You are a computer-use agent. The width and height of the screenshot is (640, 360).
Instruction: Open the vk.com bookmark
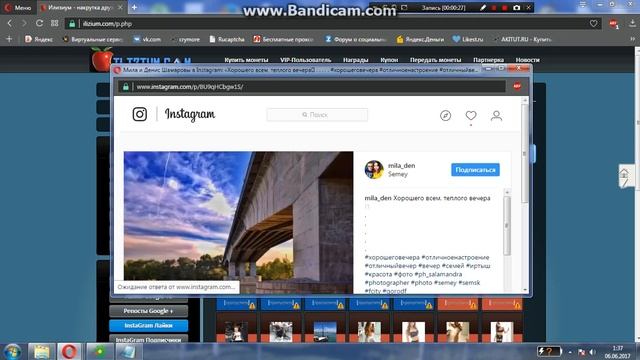[147, 39]
